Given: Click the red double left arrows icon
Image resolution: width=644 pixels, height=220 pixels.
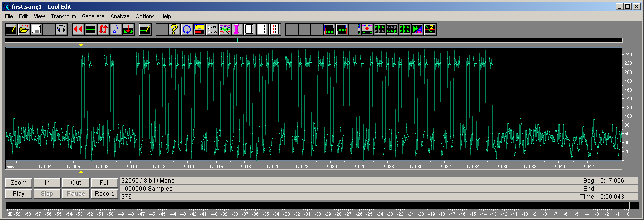Looking at the screenshot, I should click(x=78, y=29).
